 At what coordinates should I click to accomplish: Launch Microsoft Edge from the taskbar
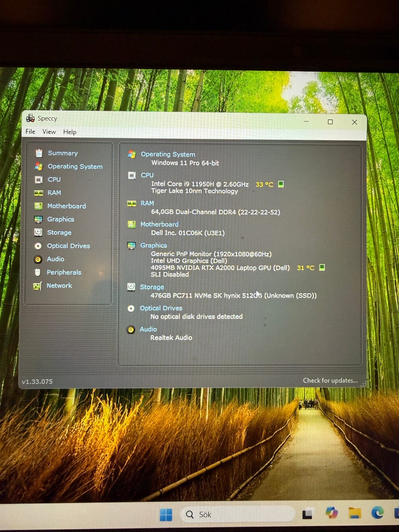pos(377,512)
